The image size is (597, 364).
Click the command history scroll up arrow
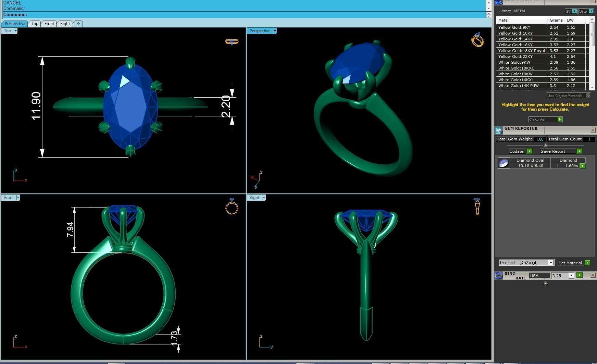pyautogui.click(x=488, y=3)
